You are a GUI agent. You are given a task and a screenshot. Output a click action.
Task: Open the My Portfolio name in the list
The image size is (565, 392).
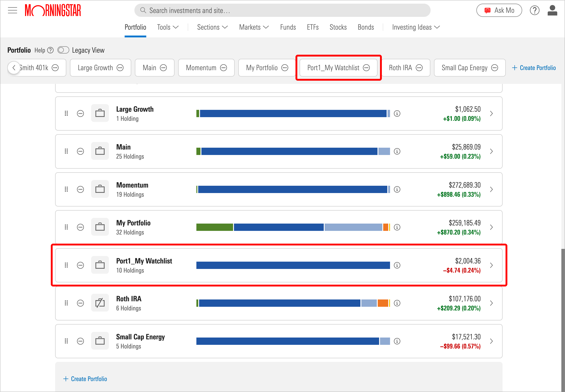pyautogui.click(x=133, y=223)
